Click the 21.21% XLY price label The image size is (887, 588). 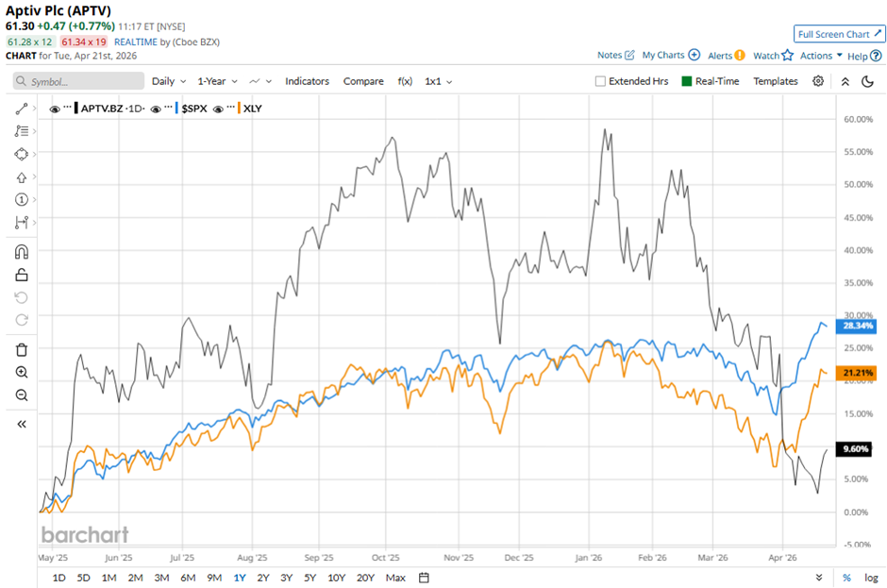coord(857,373)
